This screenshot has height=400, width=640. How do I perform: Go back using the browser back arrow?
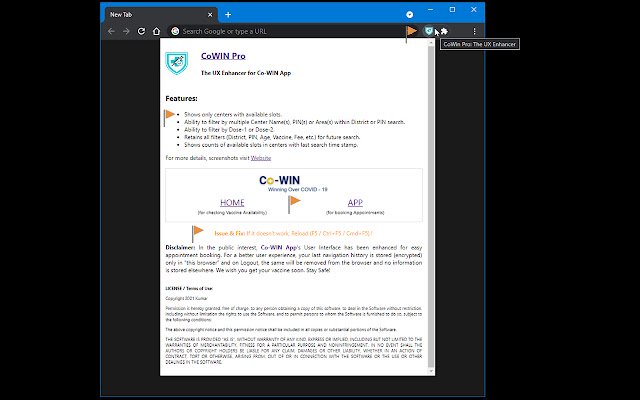tap(111, 31)
